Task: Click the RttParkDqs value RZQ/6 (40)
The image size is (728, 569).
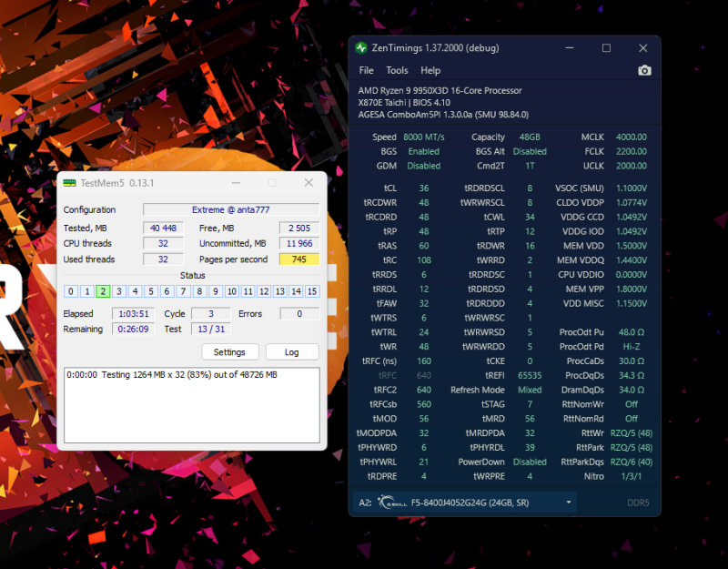Action: [632, 462]
